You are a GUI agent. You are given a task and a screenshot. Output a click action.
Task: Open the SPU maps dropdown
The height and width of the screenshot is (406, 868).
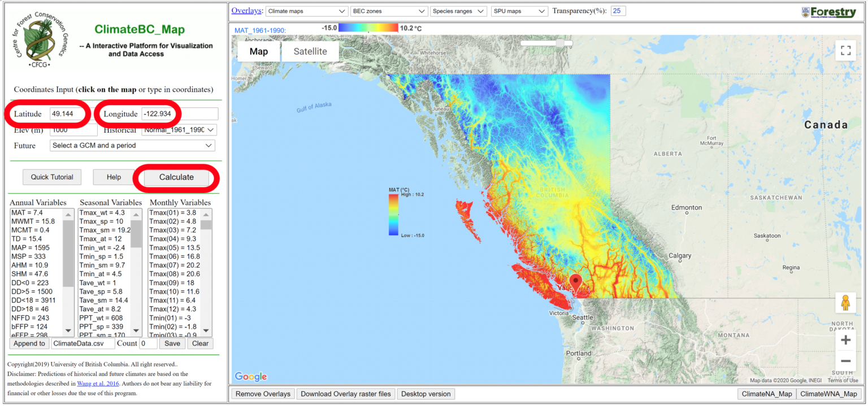coord(519,10)
